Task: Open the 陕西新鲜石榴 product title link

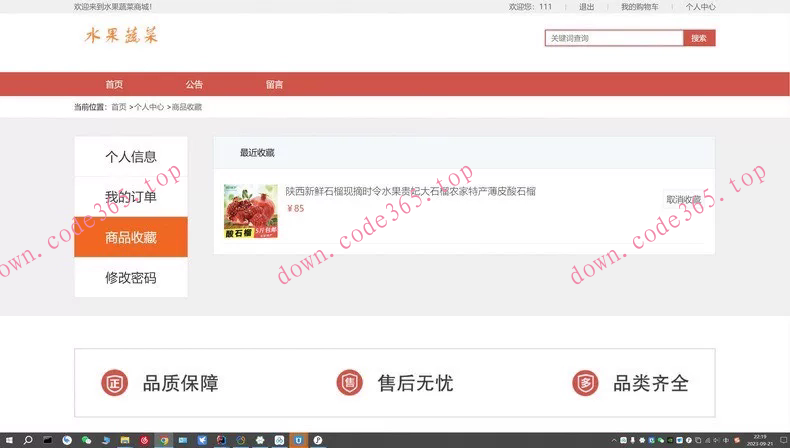Action: click(411, 191)
